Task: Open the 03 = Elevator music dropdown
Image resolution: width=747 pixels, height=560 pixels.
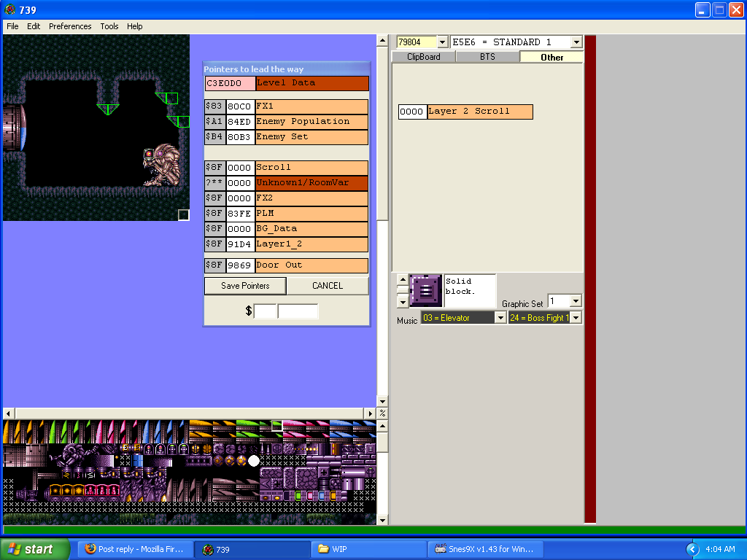Action: tap(500, 318)
